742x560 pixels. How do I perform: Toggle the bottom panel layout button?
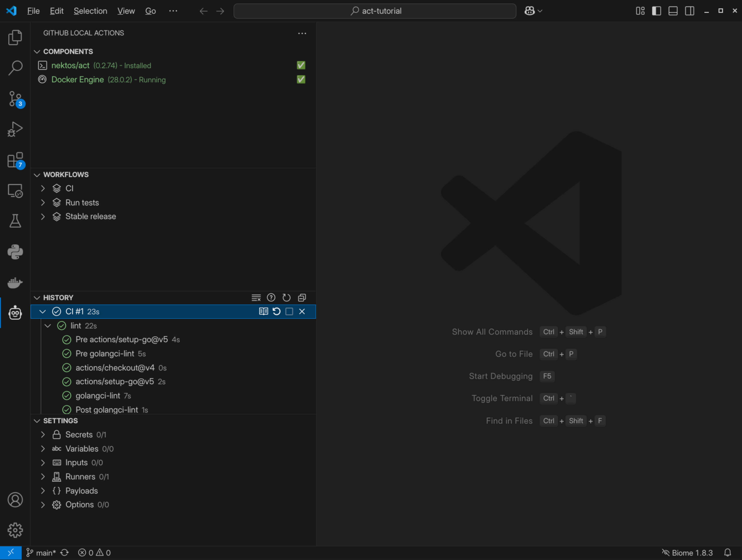pyautogui.click(x=673, y=11)
